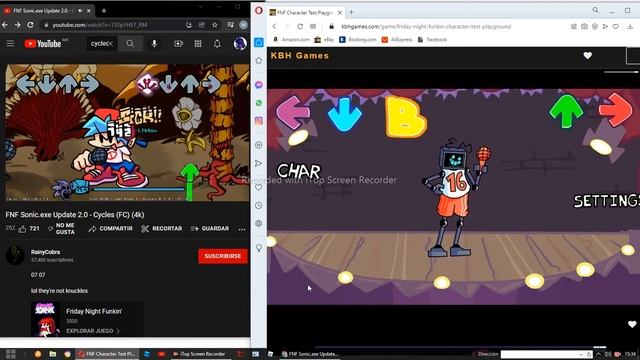Click the RECORTAR clip button
640x360 pixels.
pyautogui.click(x=162, y=229)
